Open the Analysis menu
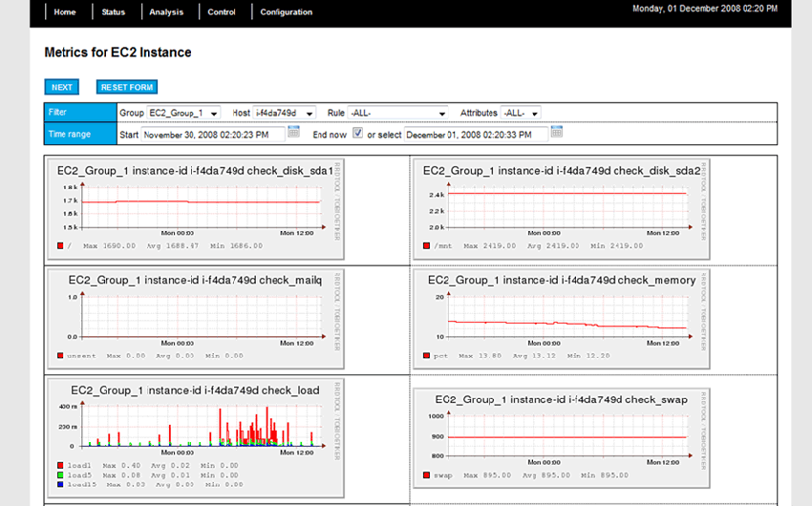Image resolution: width=812 pixels, height=506 pixels. [166, 11]
